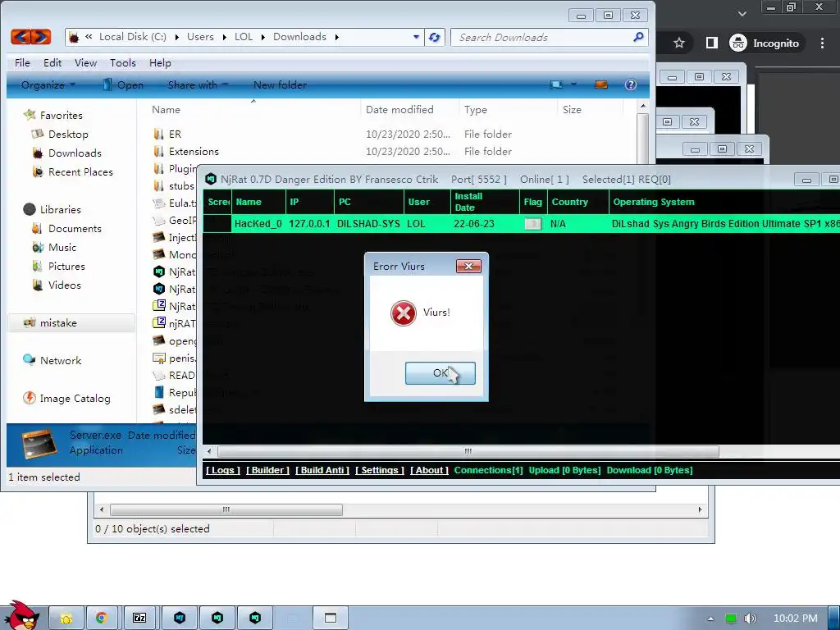Open the volume control in system tray

(x=751, y=619)
